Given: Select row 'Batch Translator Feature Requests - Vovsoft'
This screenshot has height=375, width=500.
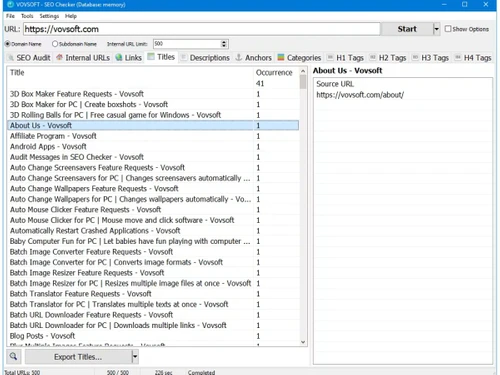Looking at the screenshot, I should pos(153,294).
